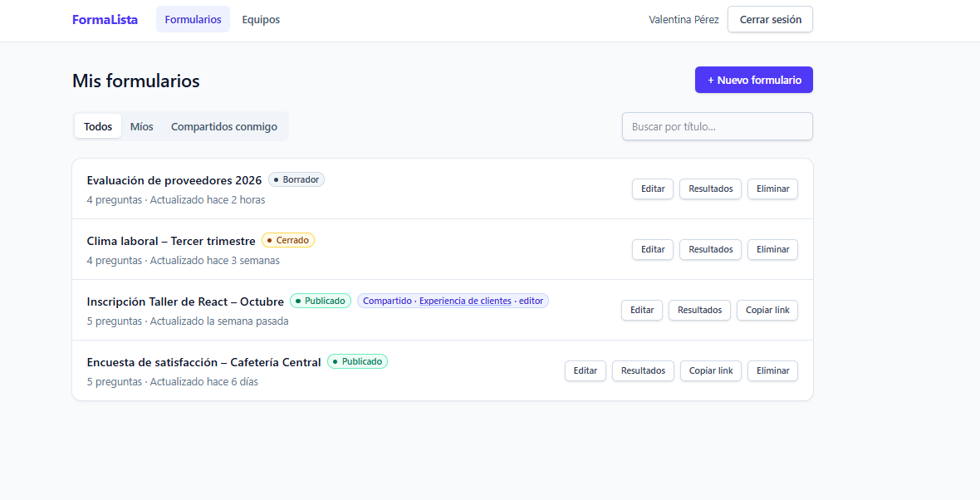The image size is (980, 500).
Task: Click the text Actualizado la semana pasada
Action: tap(219, 321)
